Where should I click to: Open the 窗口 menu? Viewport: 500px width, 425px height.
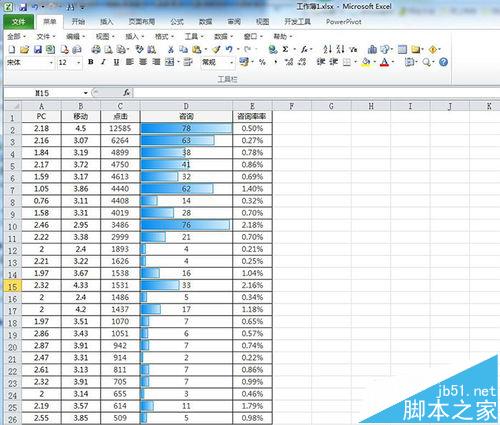tap(253, 36)
